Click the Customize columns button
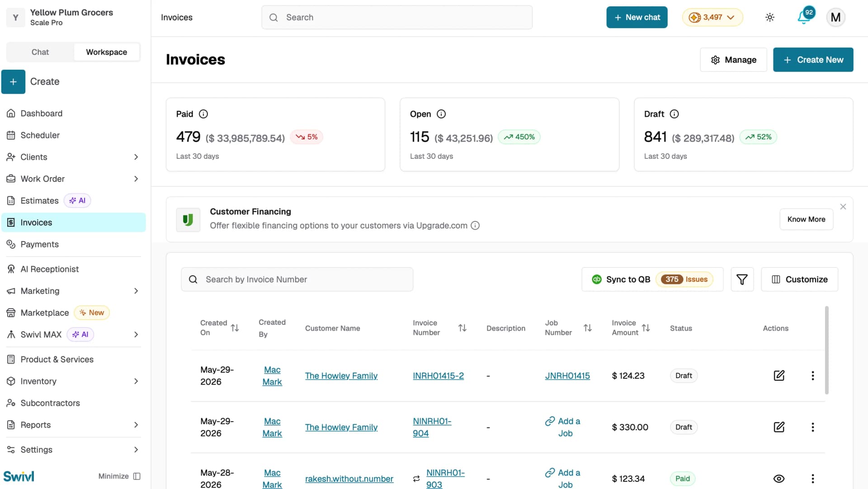The image size is (868, 489). pyautogui.click(x=799, y=280)
